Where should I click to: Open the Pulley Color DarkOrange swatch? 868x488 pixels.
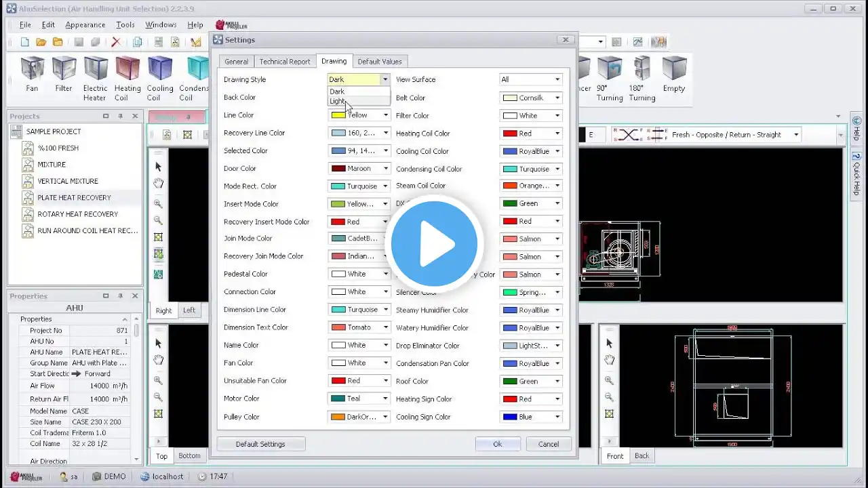(x=338, y=417)
